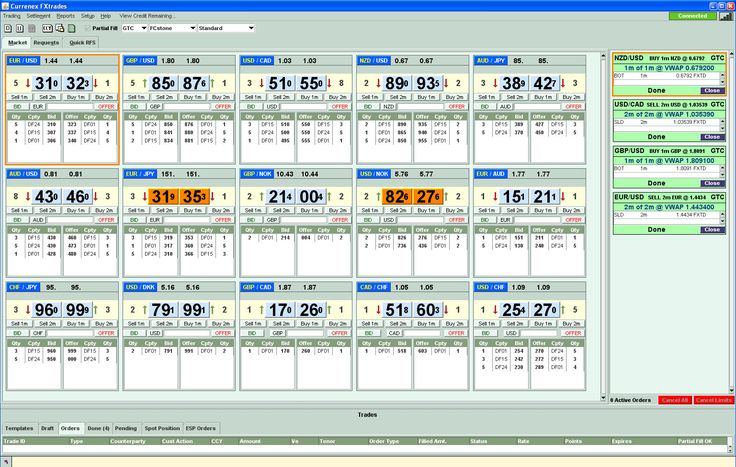Close the GBP/USD done order card

pos(712,184)
